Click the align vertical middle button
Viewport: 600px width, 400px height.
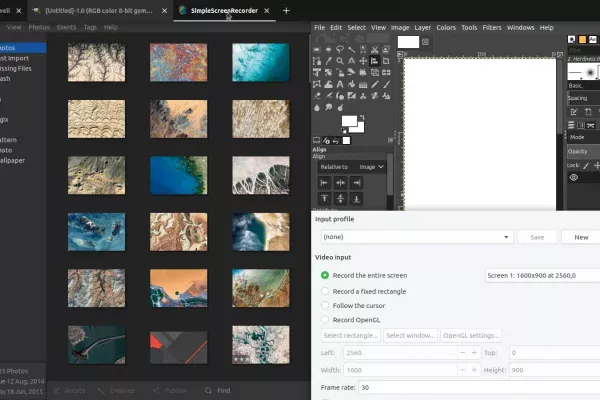tap(340, 199)
